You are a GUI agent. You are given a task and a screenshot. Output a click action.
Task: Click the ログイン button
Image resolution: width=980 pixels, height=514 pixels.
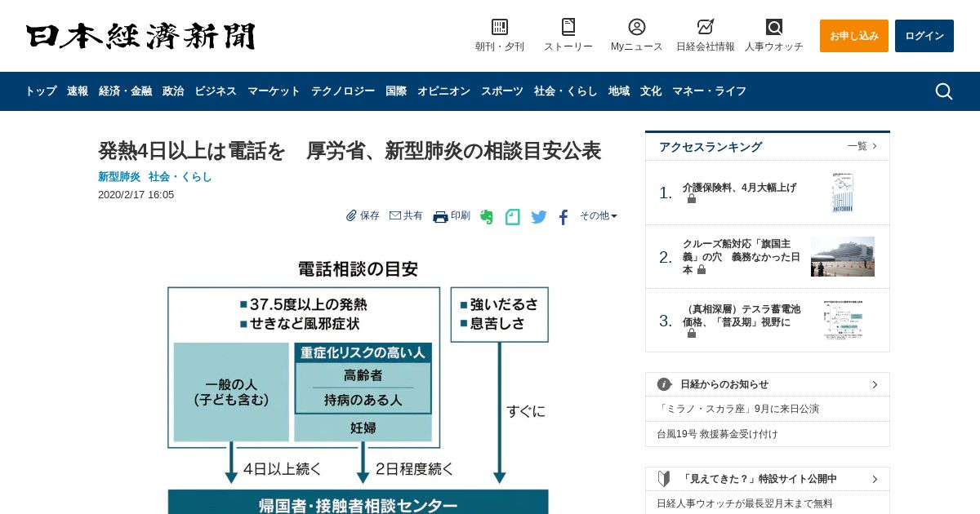(924, 36)
